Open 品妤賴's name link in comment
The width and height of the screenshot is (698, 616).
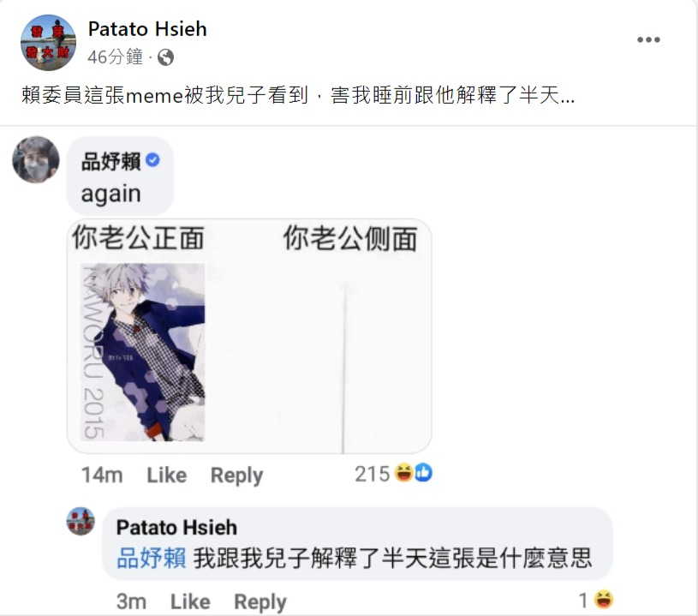pyautogui.click(x=110, y=161)
